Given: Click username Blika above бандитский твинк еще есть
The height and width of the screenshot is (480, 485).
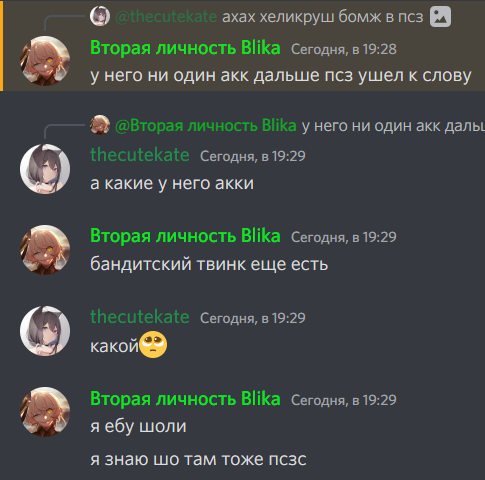Looking at the screenshot, I should [185, 236].
